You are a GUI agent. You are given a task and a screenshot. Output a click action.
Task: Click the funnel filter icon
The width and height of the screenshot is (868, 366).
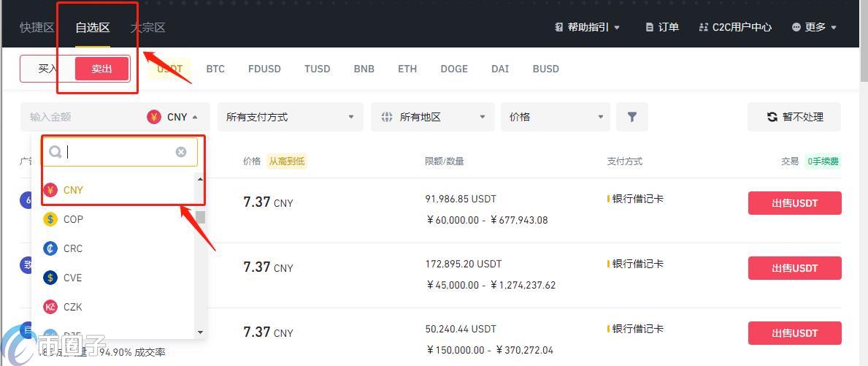[632, 117]
